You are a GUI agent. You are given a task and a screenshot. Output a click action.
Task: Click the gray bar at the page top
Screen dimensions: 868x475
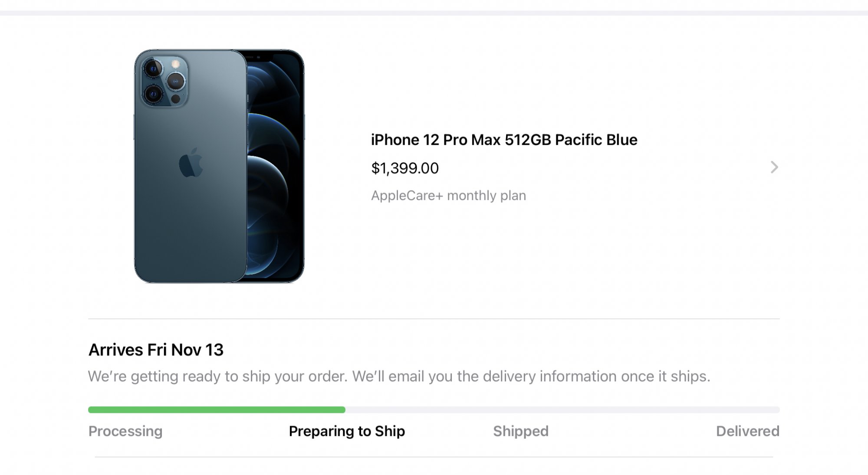tap(434, 13)
